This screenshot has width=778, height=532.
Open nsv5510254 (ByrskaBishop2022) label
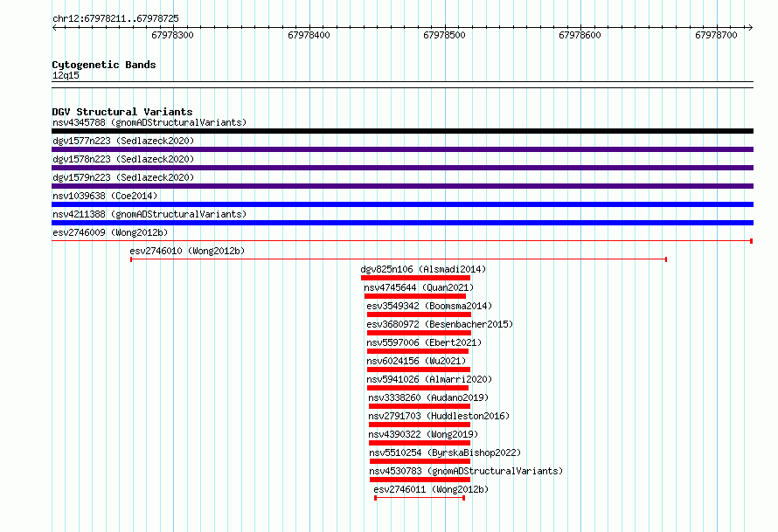445,453
